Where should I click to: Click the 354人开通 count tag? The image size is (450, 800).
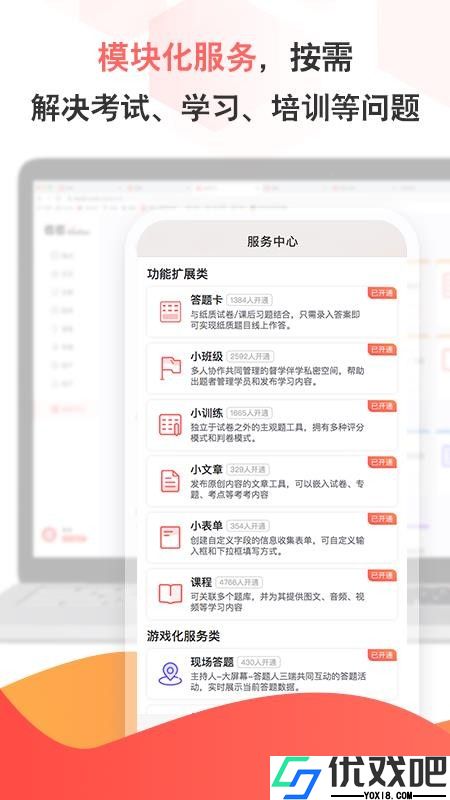[x=248, y=526]
